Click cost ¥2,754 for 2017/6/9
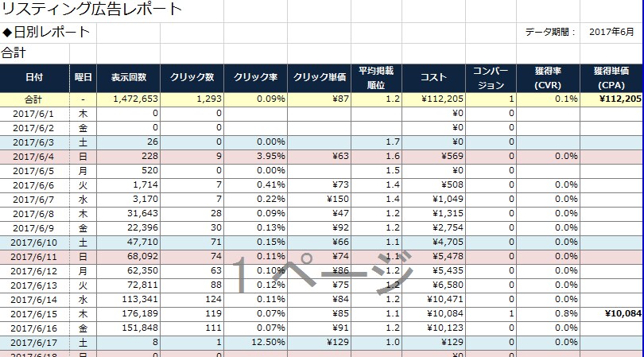 pyautogui.click(x=433, y=228)
